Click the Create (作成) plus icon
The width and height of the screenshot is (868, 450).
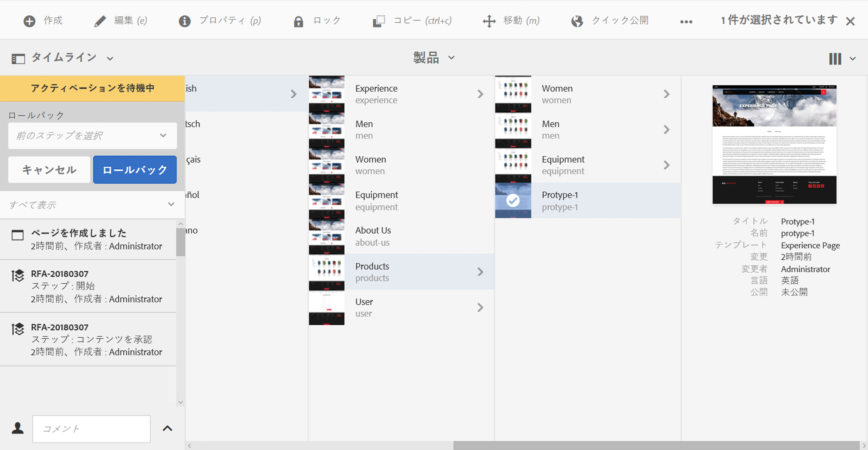pyautogui.click(x=29, y=21)
